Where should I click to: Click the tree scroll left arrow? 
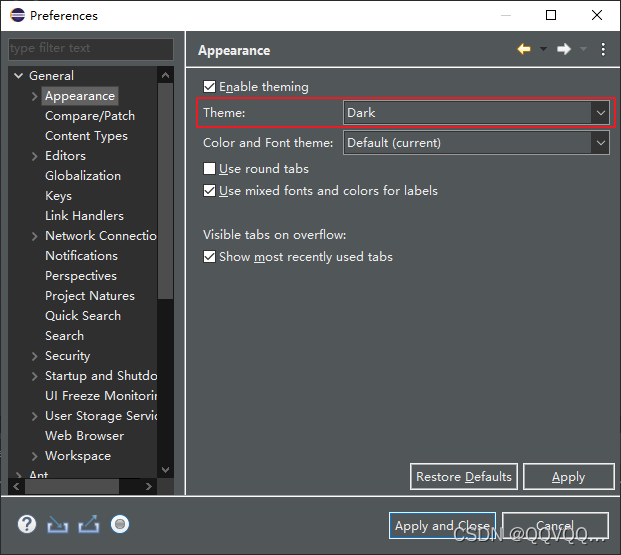coord(16,486)
